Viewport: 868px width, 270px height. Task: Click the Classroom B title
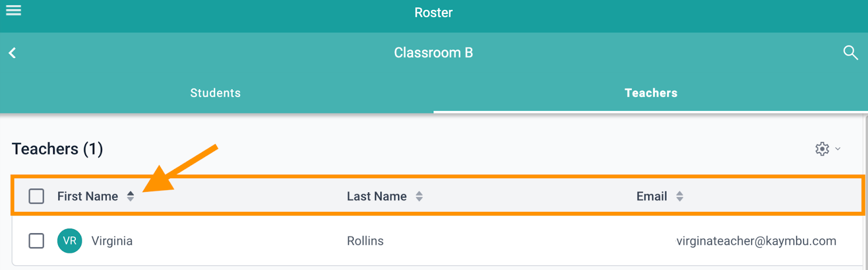(433, 53)
